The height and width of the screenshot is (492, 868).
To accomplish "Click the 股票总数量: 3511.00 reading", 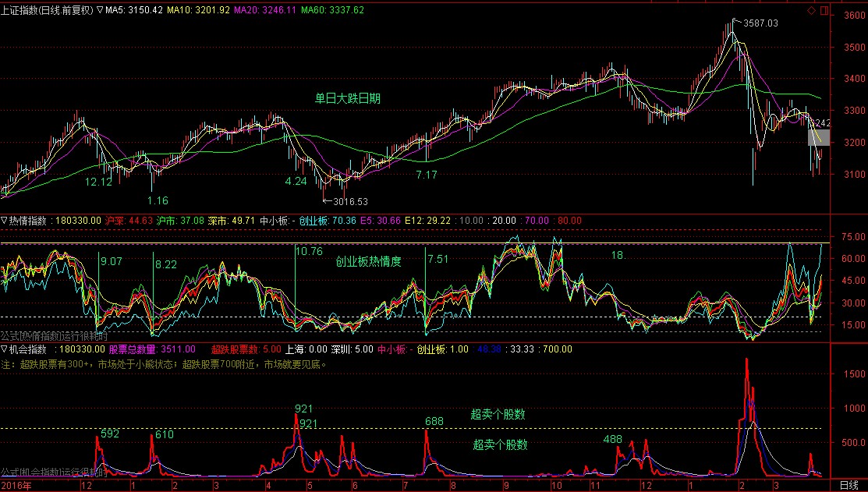I will [x=152, y=349].
